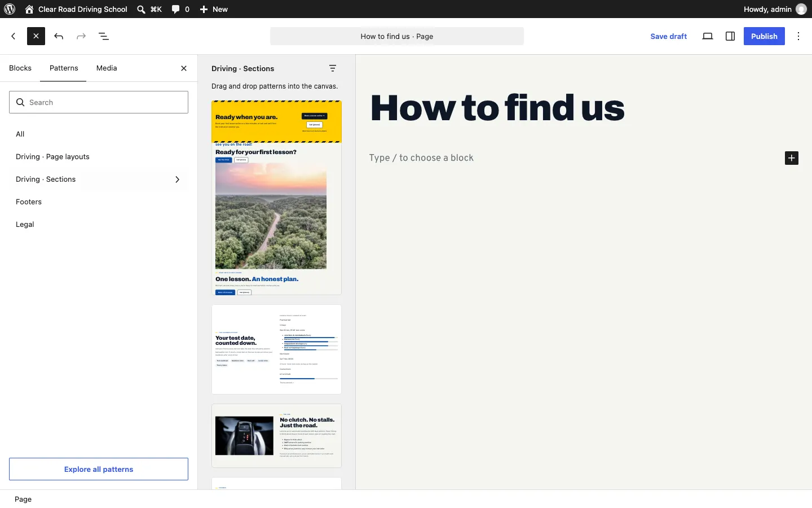The width and height of the screenshot is (812, 508).
Task: Open the Footers pattern category
Action: coord(99,202)
